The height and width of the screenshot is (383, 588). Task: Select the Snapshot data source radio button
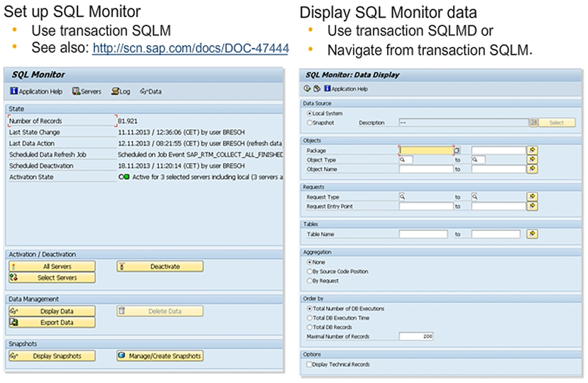(x=309, y=122)
